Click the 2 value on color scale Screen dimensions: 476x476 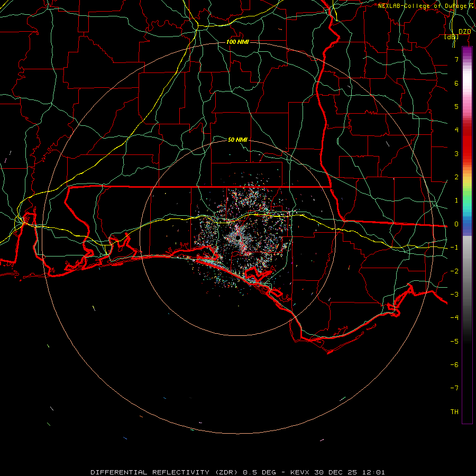point(456,177)
